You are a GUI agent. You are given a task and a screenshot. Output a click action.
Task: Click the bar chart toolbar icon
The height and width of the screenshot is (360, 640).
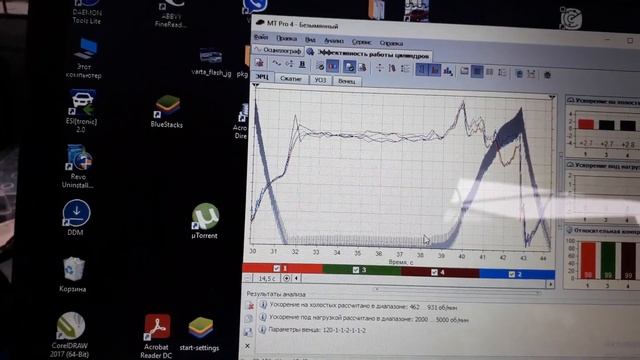point(448,71)
